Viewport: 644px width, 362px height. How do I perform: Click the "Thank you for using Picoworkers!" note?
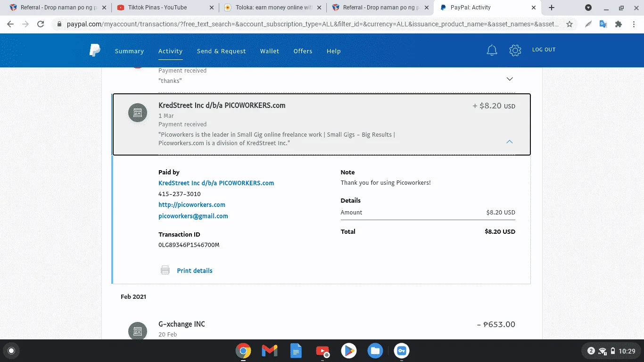pyautogui.click(x=386, y=183)
